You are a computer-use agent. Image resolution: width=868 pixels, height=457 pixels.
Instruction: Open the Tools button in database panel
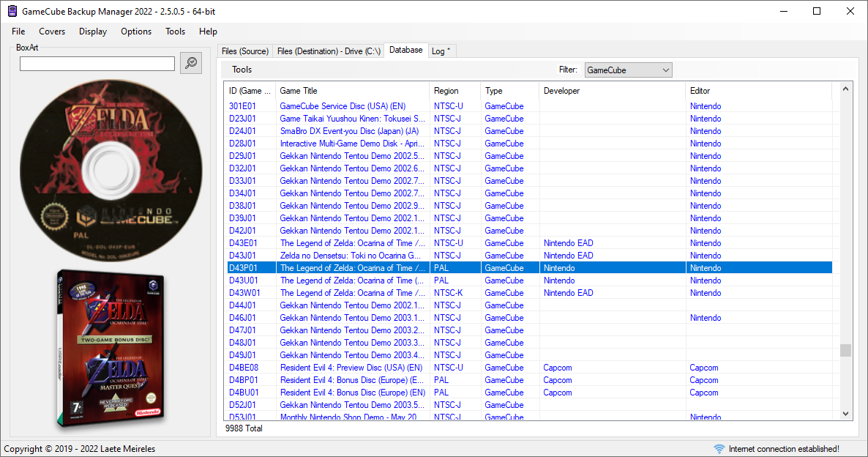pyautogui.click(x=242, y=70)
